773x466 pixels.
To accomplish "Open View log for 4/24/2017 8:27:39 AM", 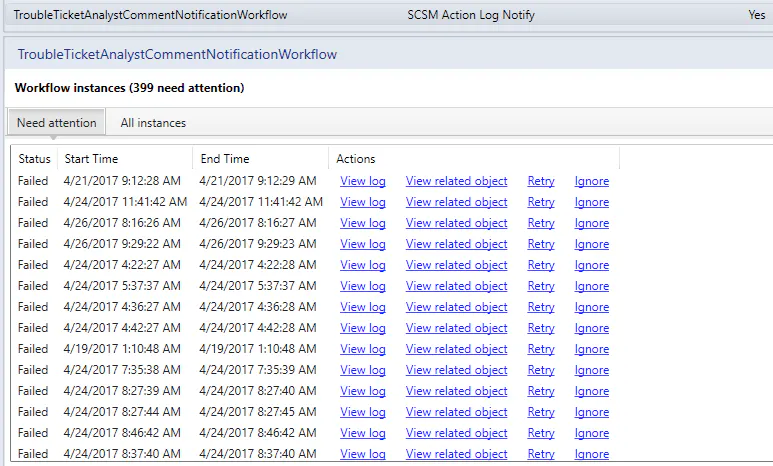I will [x=363, y=391].
